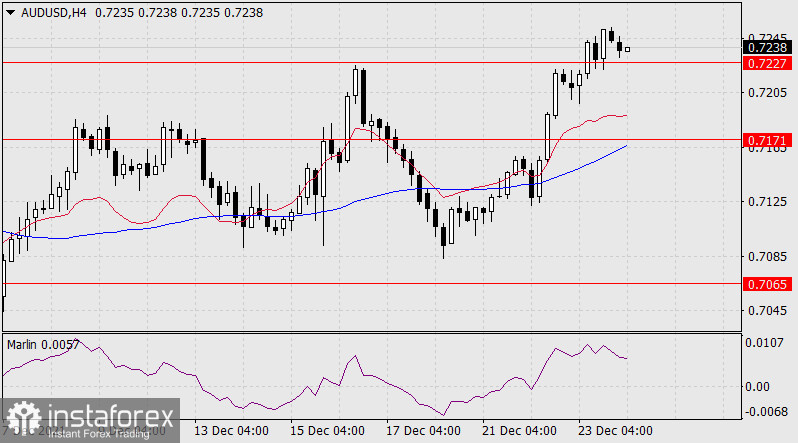This screenshot has width=798, height=443.
Task: Click the 13 Dec 04:00 time marker
Action: (x=230, y=430)
